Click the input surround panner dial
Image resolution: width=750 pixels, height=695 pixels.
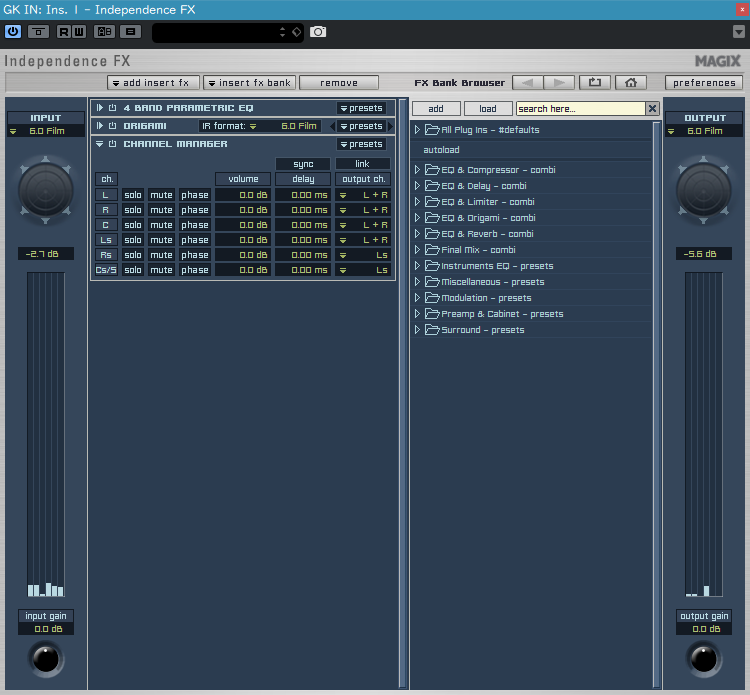[46, 191]
